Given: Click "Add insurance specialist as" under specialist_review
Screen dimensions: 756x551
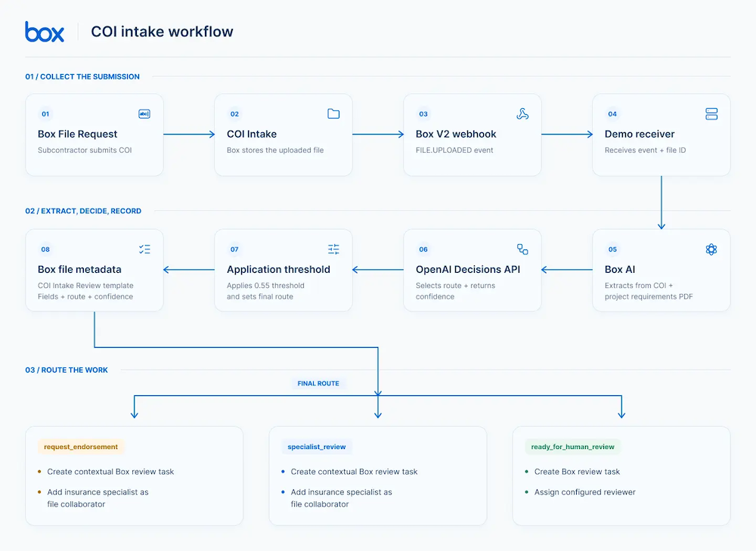Looking at the screenshot, I should pos(342,492).
